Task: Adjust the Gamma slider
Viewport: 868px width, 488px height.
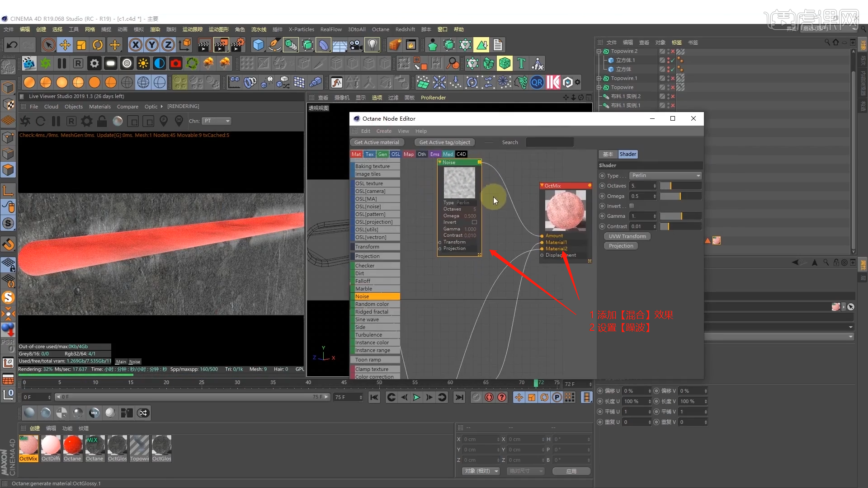Action: (x=680, y=216)
